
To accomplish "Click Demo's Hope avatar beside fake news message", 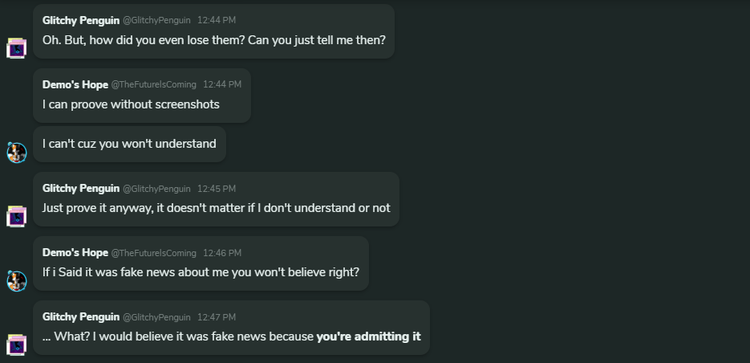I will (x=17, y=281).
